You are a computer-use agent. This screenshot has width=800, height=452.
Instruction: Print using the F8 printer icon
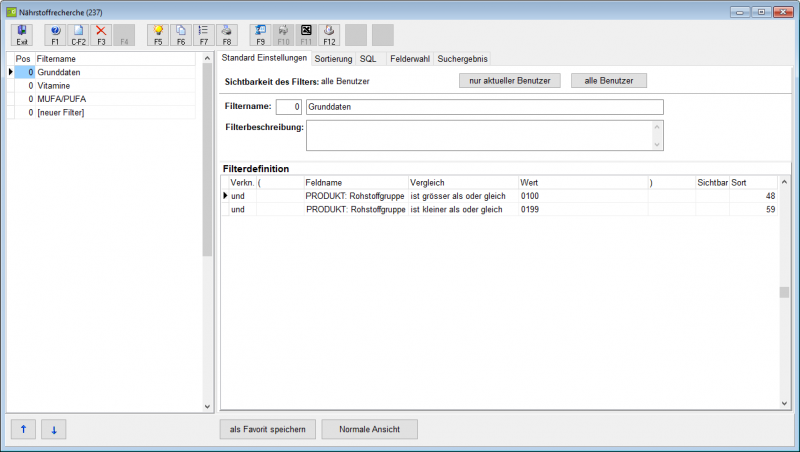227,35
